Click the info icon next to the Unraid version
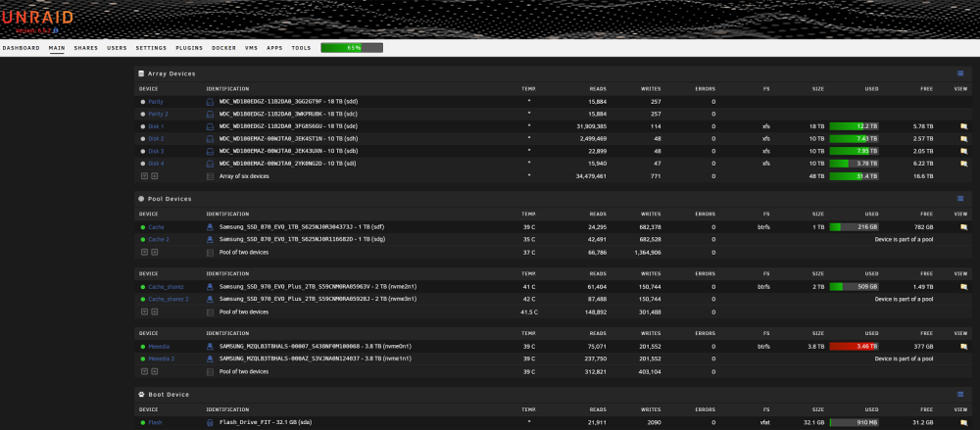Image resolution: width=980 pixels, height=430 pixels. click(56, 30)
